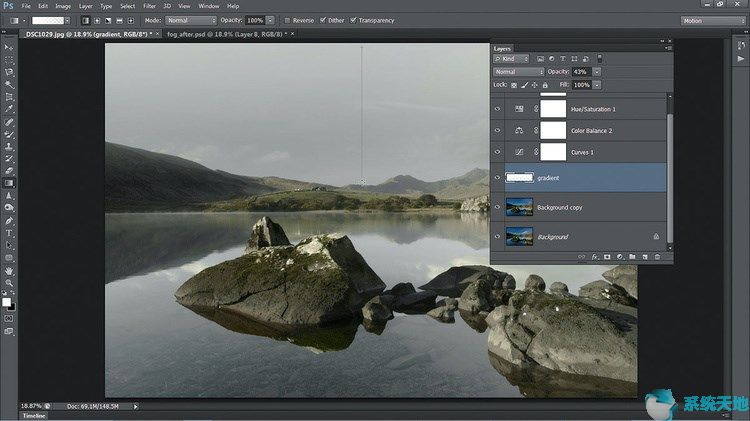
Task: Choose Radial Gradient style button
Action: tap(97, 21)
